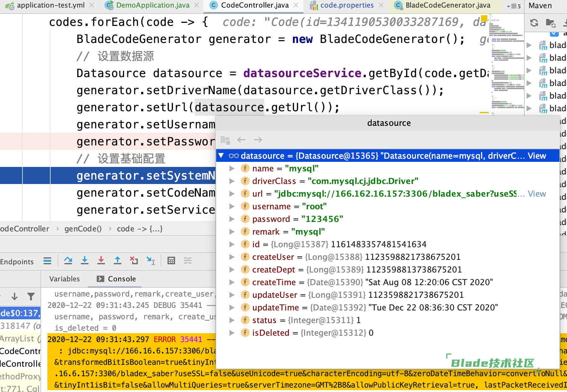Click the yellow inspection warning indicator
Image resolution: width=567 pixels, height=392 pixels.
pyautogui.click(x=484, y=18)
